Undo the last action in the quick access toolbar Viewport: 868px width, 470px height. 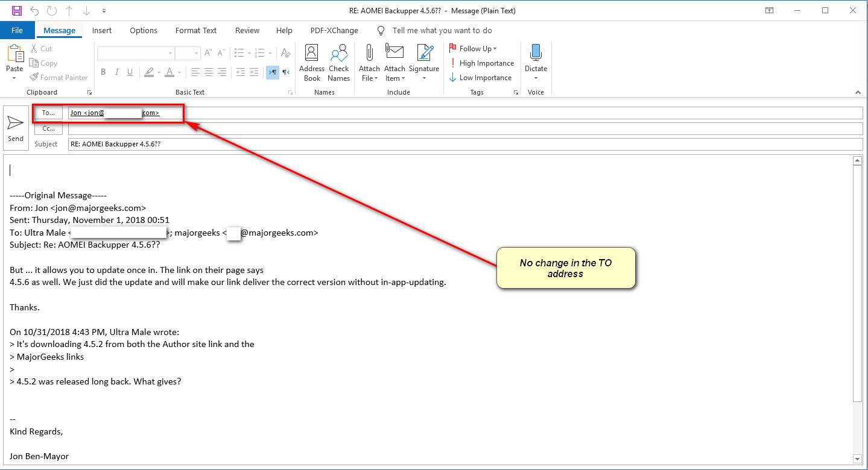(x=34, y=10)
